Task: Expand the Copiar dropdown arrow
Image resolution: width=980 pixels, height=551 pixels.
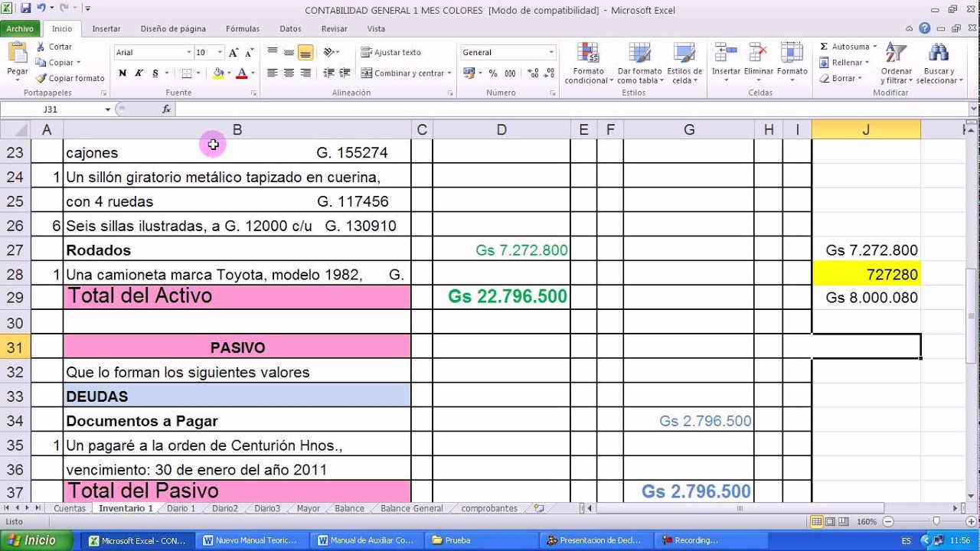Action: pos(79,63)
